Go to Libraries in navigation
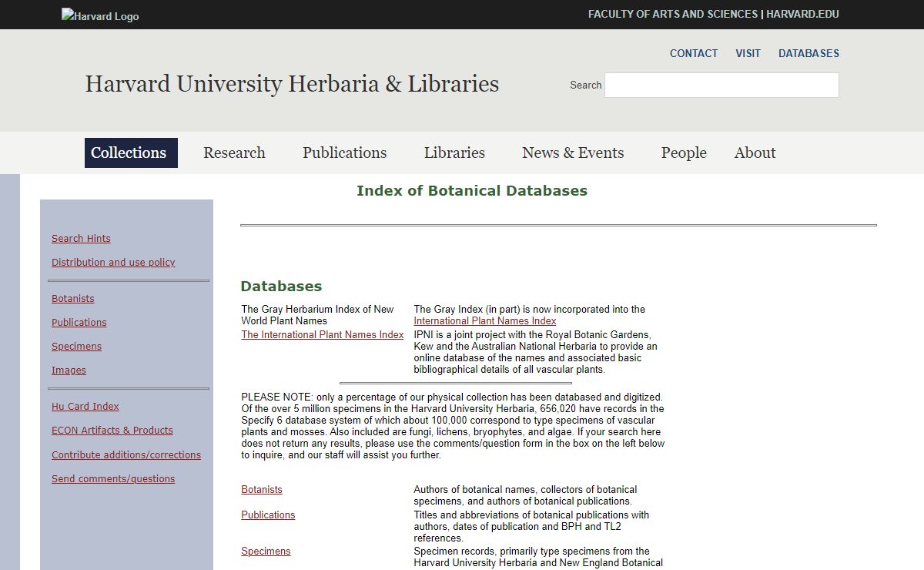The image size is (924, 570). point(454,153)
